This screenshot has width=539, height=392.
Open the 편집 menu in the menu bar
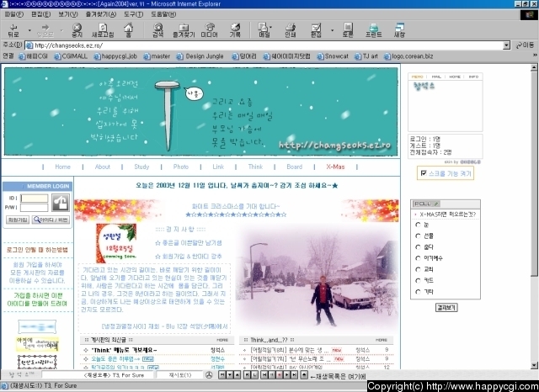click(x=40, y=14)
